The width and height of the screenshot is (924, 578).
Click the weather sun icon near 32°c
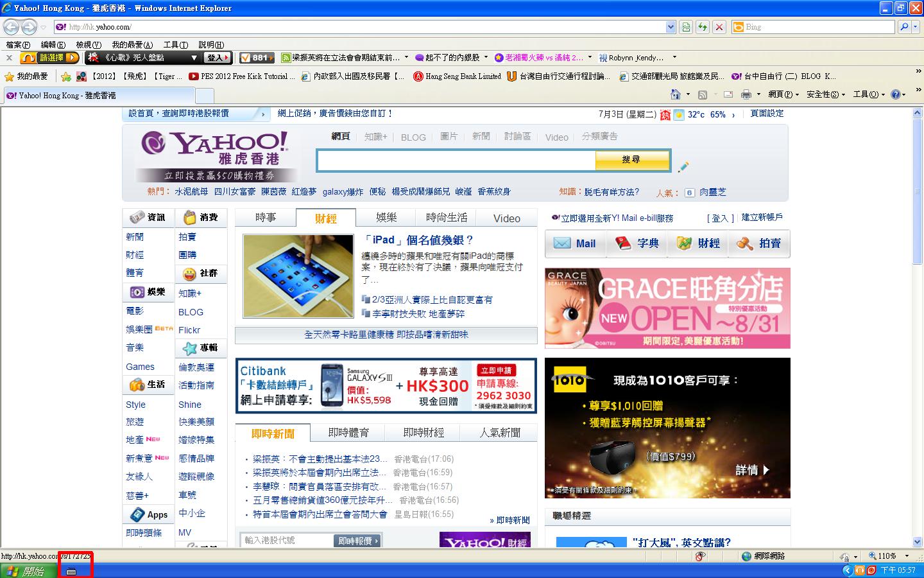[678, 115]
